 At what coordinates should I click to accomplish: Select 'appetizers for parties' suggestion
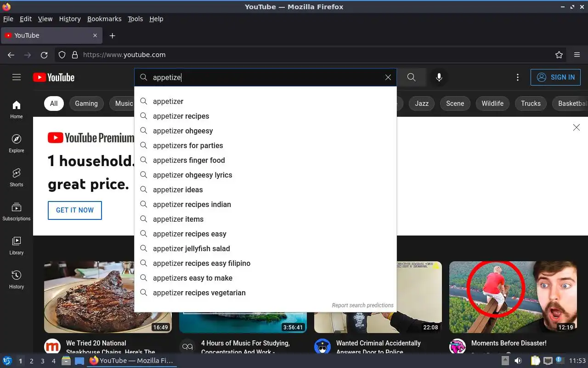coord(266,145)
